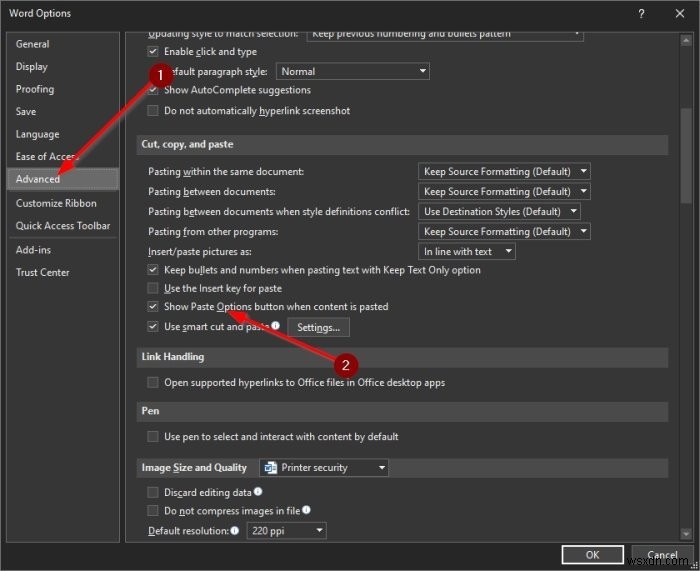Click info icon next to smart cut and paste

[276, 325]
